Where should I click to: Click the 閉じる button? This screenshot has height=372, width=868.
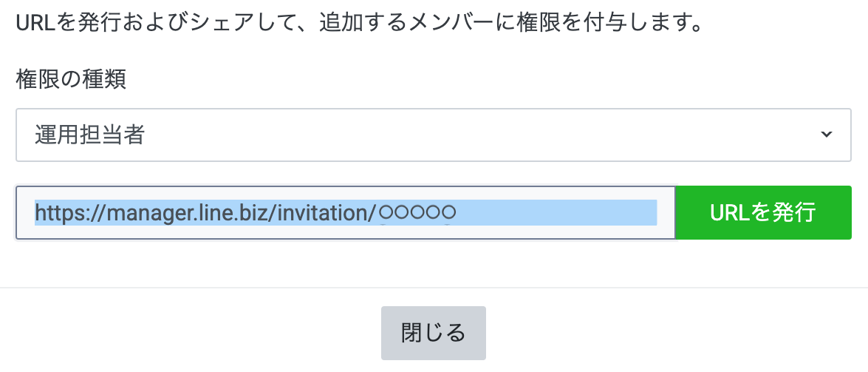[433, 333]
